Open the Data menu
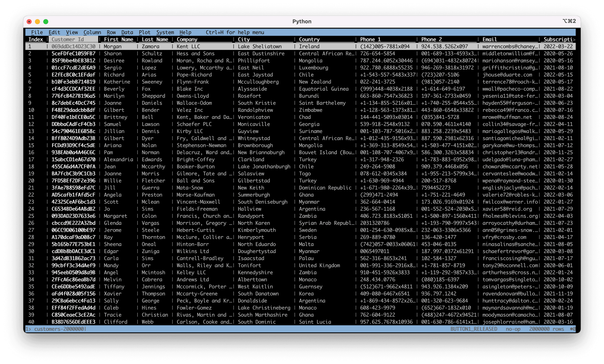The width and height of the screenshot is (604, 364). (127, 32)
